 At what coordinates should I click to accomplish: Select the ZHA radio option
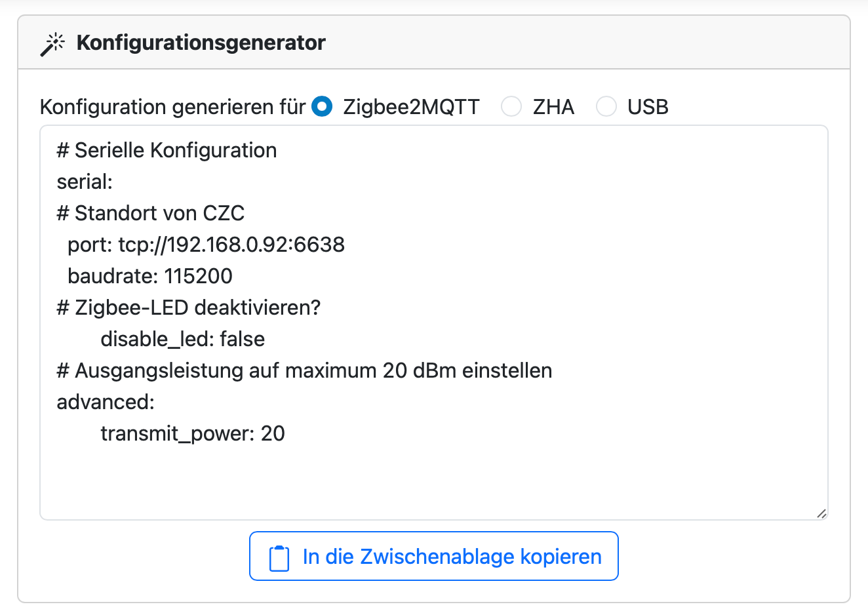511,106
